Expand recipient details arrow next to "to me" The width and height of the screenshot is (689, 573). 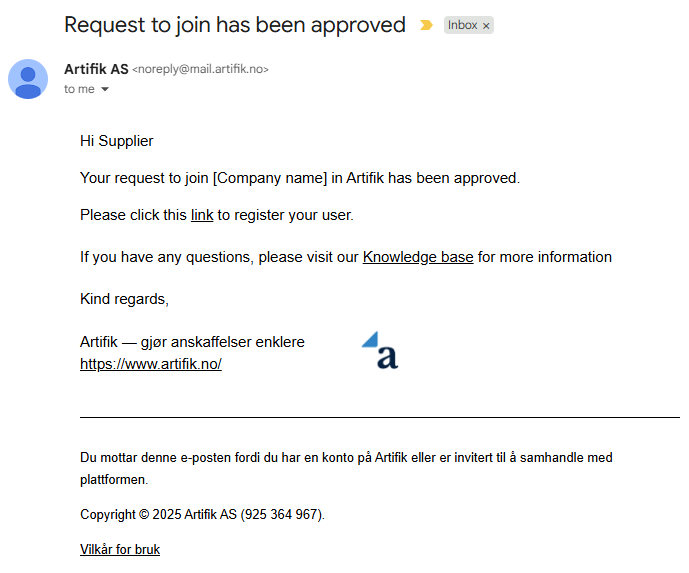[x=105, y=89]
